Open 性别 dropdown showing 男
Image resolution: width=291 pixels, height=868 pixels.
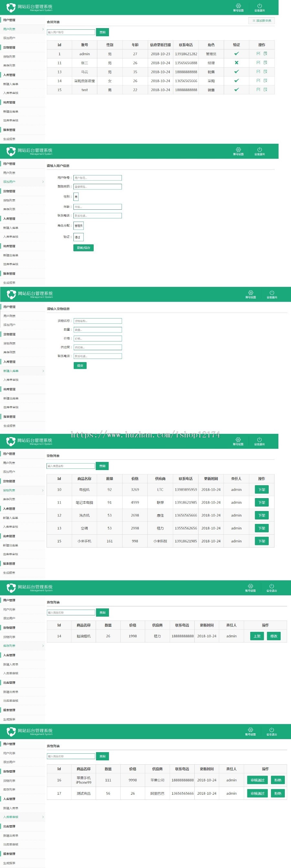(76, 196)
